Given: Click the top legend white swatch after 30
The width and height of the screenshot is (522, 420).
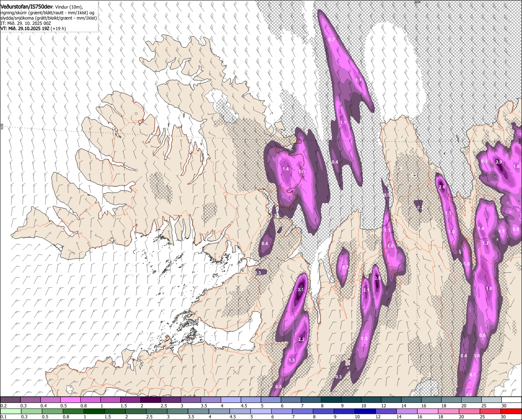Looking at the screenshot, I should pyautogui.click(x=512, y=400).
